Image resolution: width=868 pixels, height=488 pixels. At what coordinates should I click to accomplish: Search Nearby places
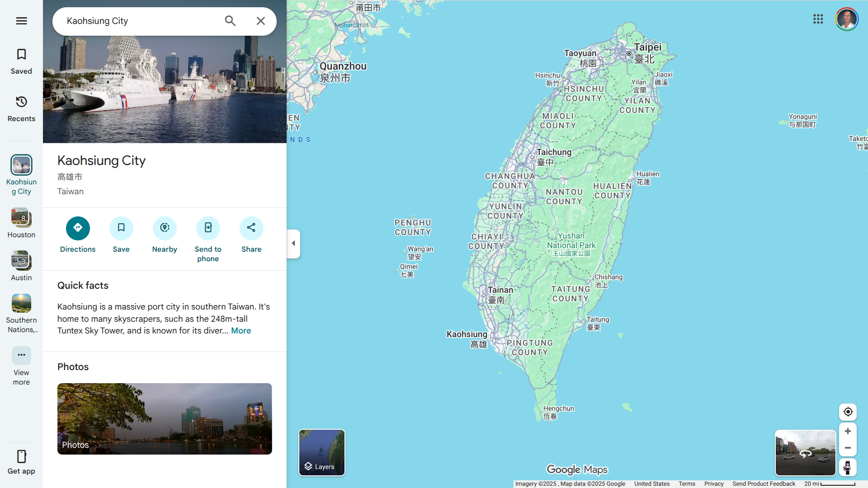click(x=165, y=228)
